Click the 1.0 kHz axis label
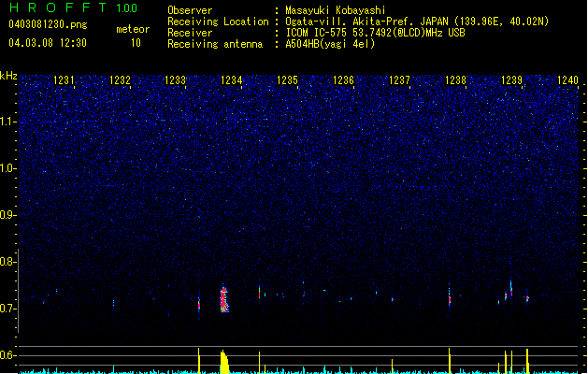Screen dimensions: 588x374 coord(8,168)
